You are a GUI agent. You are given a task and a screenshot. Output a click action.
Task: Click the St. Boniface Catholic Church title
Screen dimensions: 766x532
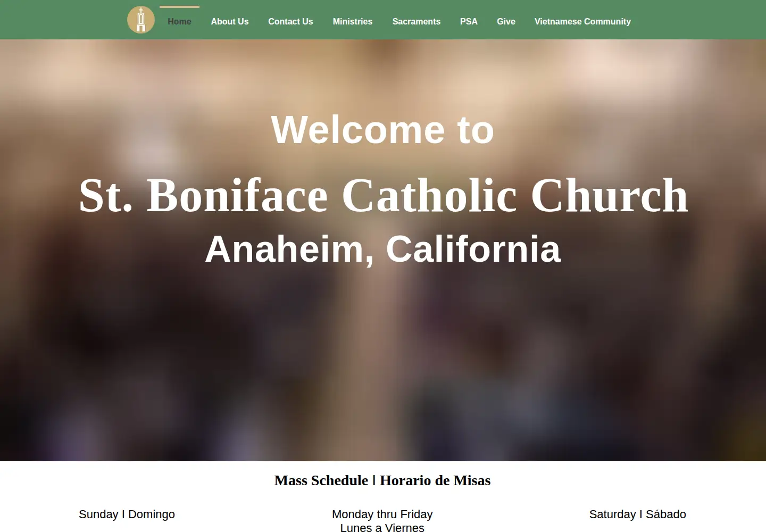point(383,195)
